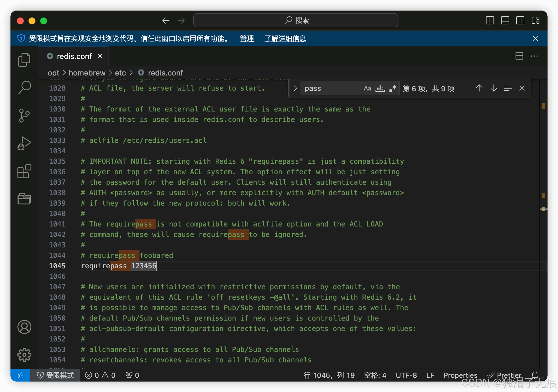Open the Search view in activity bar
This screenshot has height=392, width=558.
pos(24,87)
